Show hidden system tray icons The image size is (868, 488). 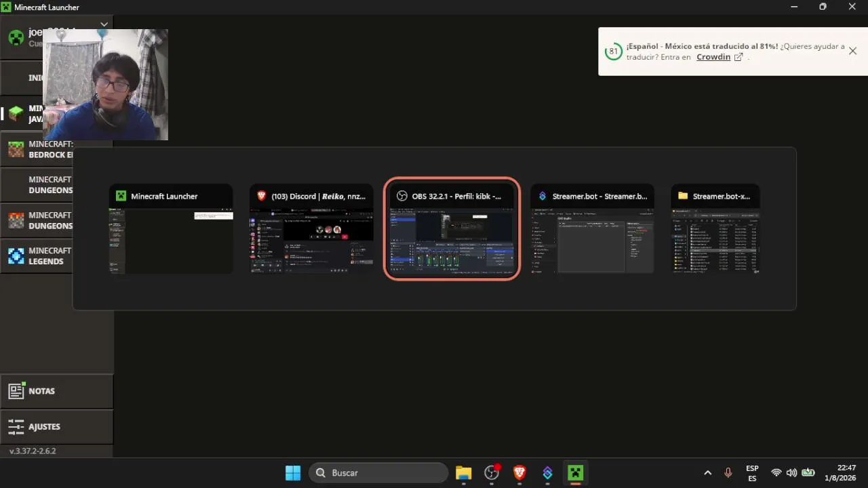[708, 472]
